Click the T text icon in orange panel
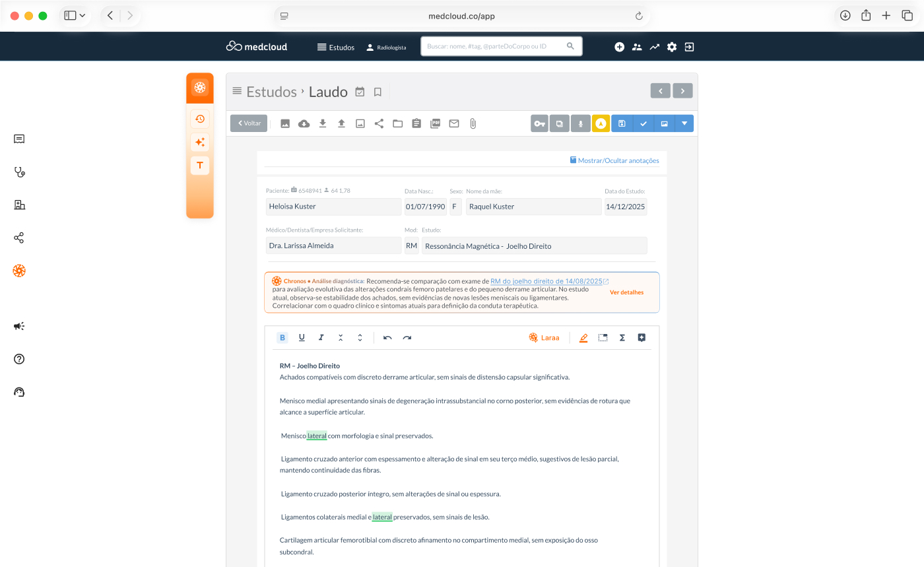The image size is (924, 567). click(x=200, y=165)
